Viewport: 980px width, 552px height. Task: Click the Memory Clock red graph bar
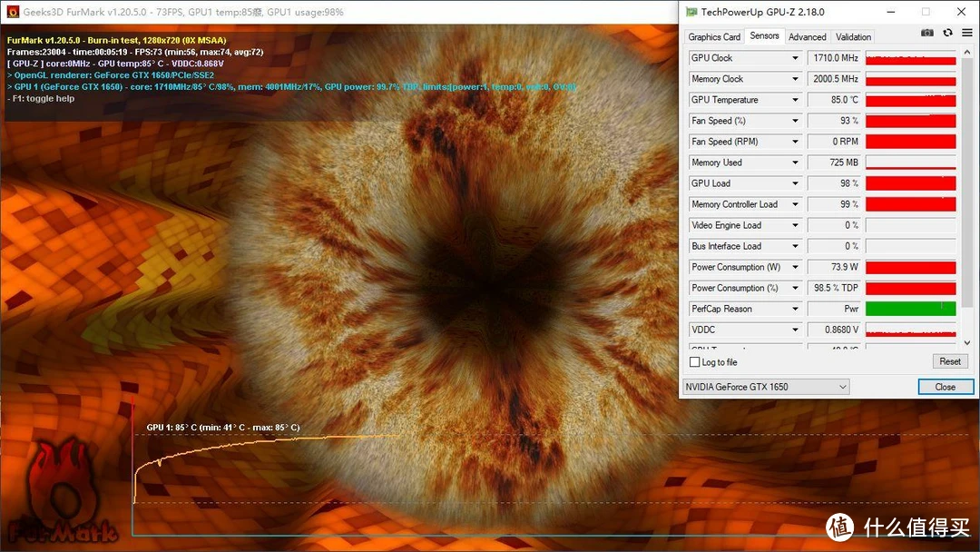click(911, 79)
